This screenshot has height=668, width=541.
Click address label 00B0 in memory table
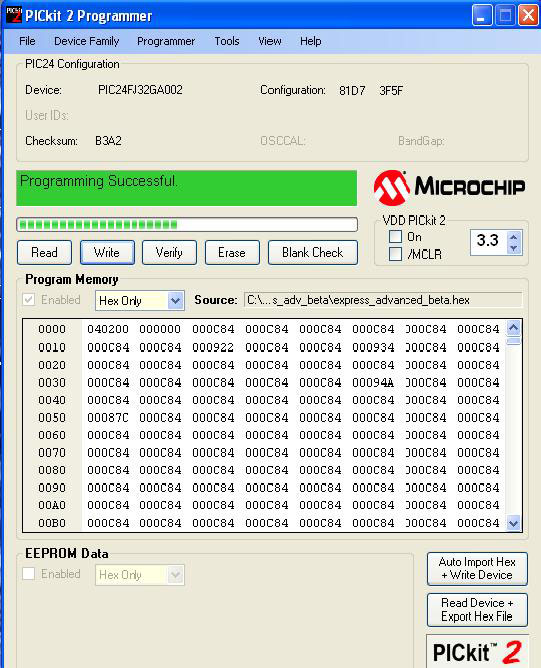[52, 523]
